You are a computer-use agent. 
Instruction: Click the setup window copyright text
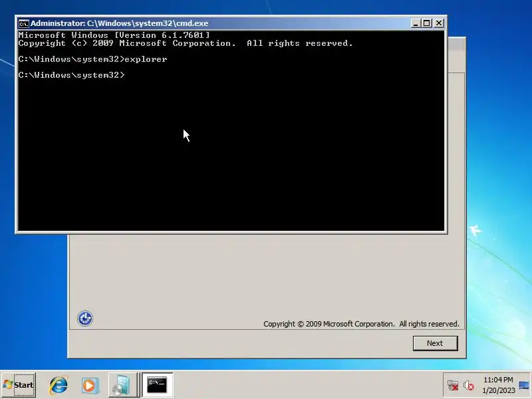tap(361, 324)
